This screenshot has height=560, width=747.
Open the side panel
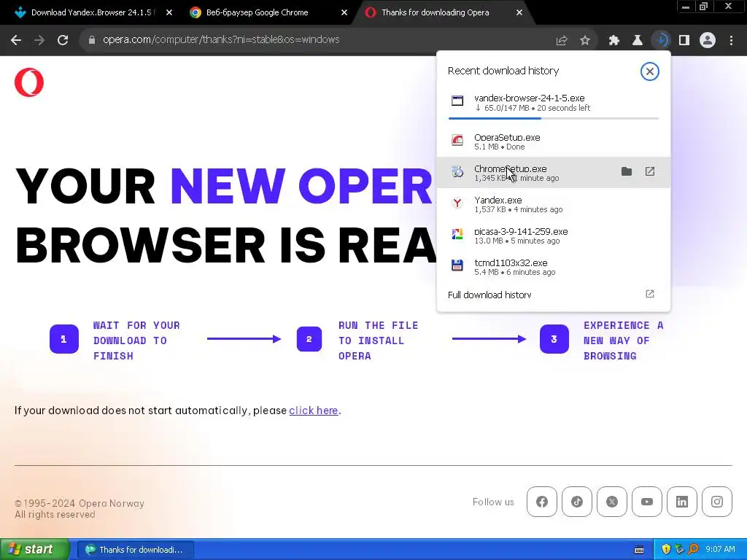[684, 41]
